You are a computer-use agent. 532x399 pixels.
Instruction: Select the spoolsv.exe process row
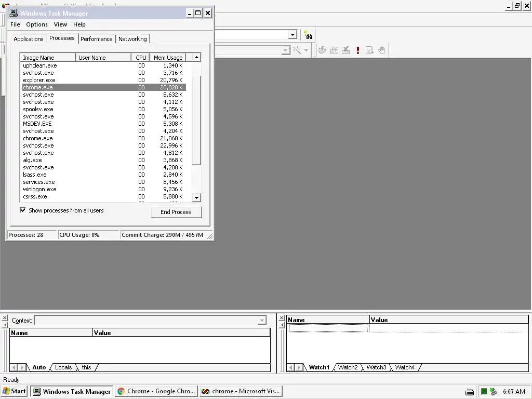pyautogui.click(x=103, y=109)
